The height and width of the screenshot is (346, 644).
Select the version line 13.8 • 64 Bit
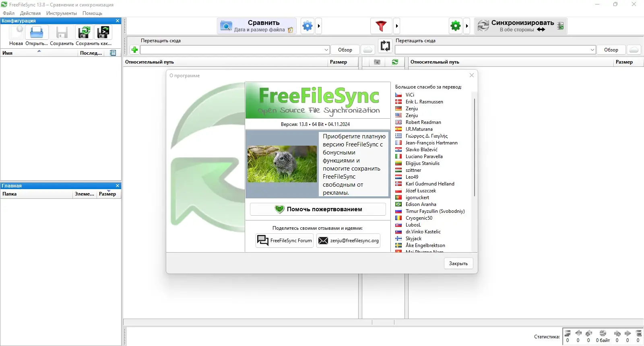click(315, 124)
